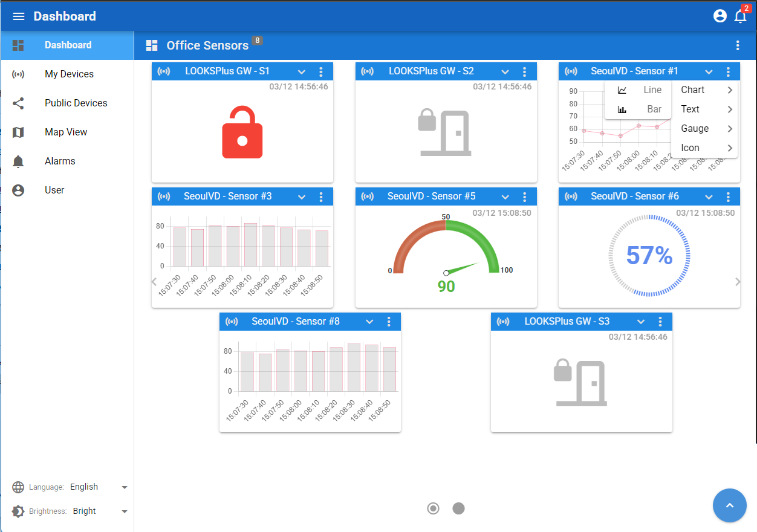Open the Gauge submenu entry
The width and height of the screenshot is (757, 532).
tap(704, 129)
